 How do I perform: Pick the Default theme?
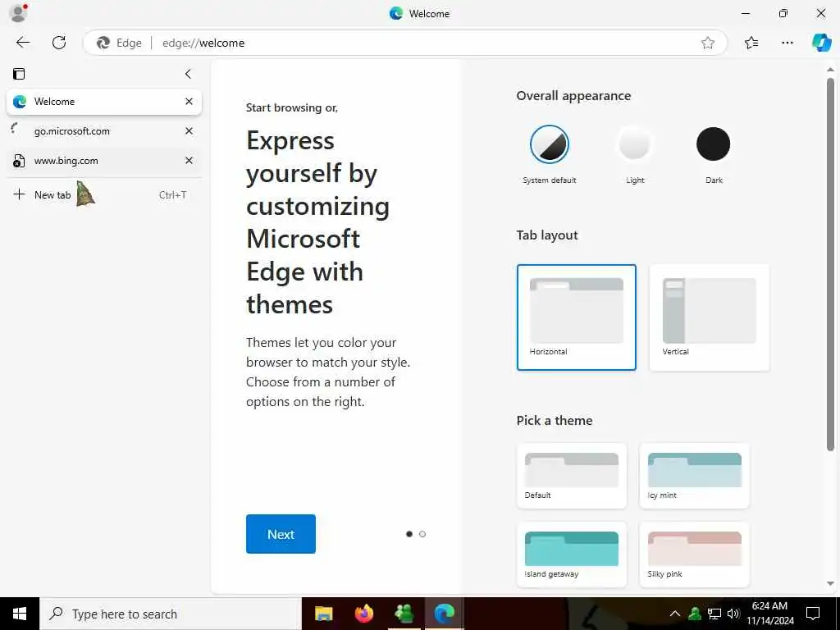point(572,476)
